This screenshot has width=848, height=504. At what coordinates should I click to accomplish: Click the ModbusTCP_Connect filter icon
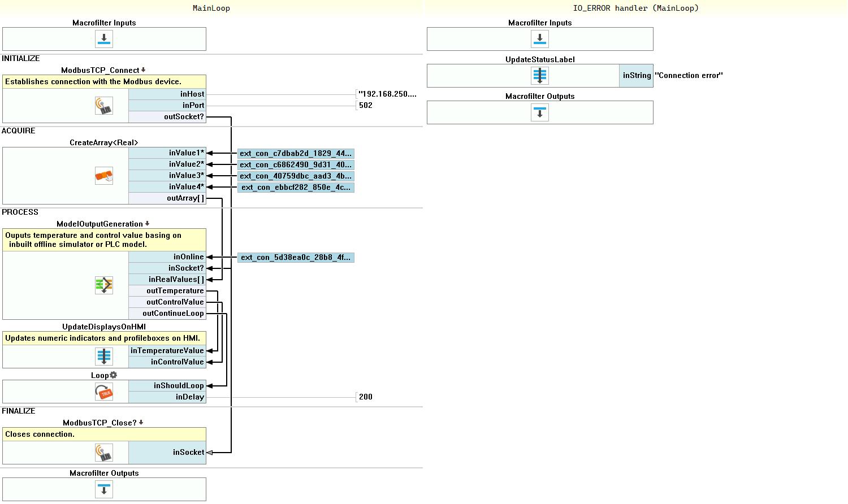point(103,106)
